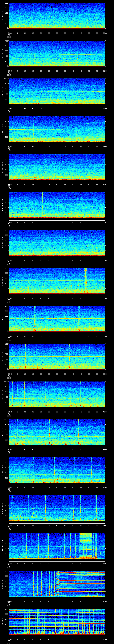
Task: Click the 13:31:00 start time label
Action: point(9,109)
